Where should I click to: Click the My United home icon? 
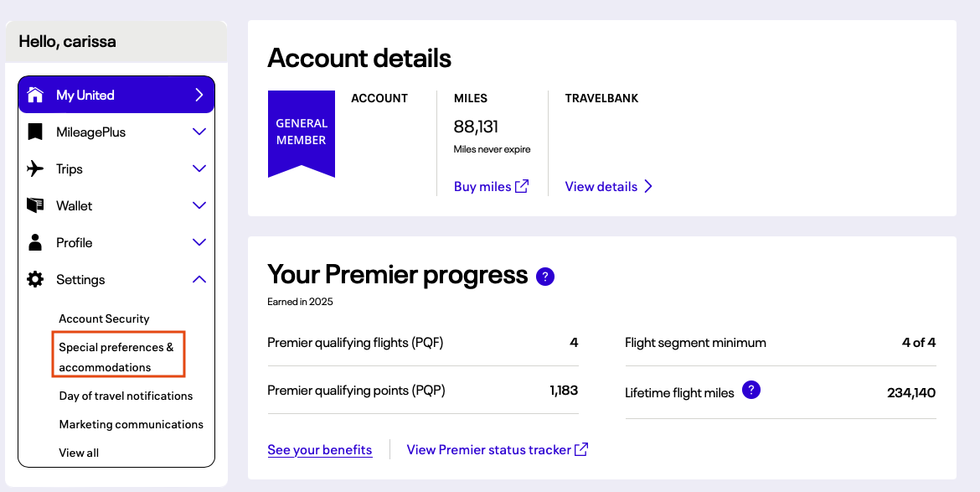[35, 95]
